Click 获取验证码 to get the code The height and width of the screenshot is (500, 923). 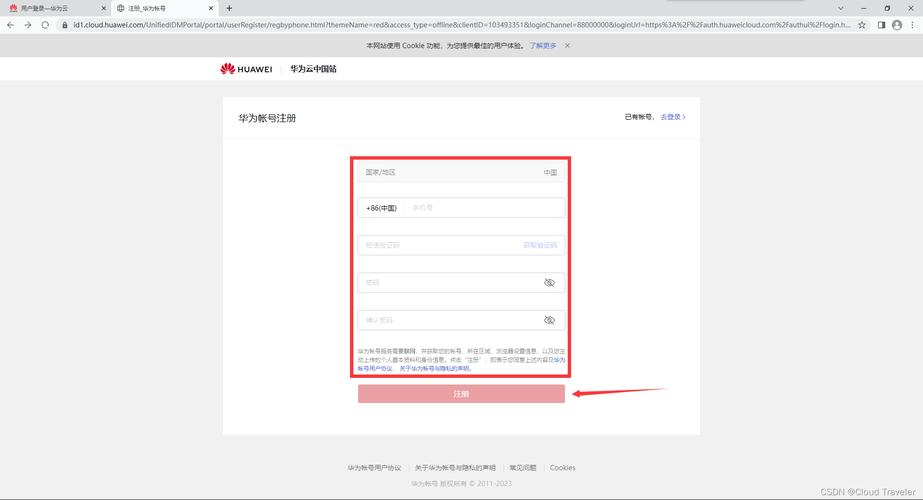540,245
